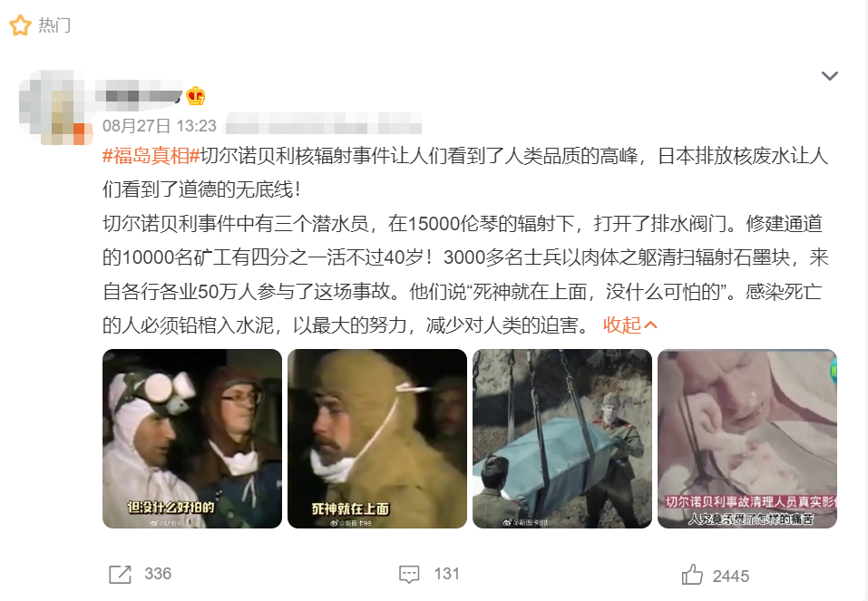Open the thumbnail captioned 死神就在上面
Screen dimensions: 868x601
point(377,439)
